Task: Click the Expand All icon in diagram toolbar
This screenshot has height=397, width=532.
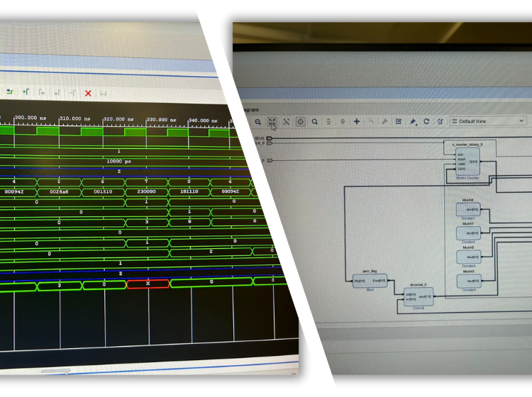Action: click(x=343, y=121)
